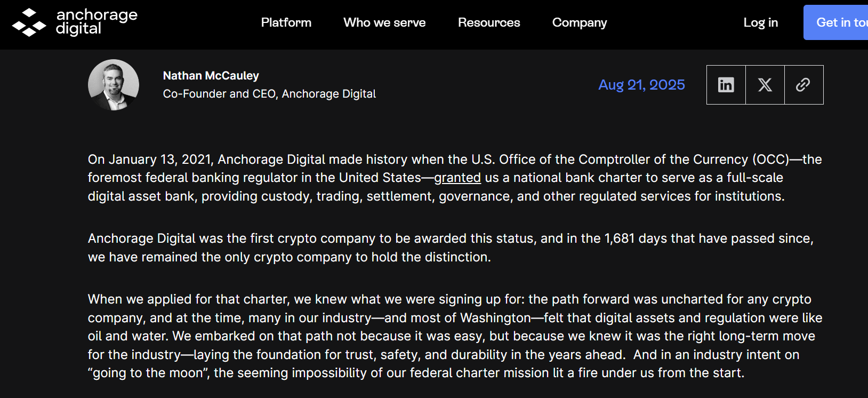The image size is (868, 398).
Task: Go to Log in
Action: coord(761,22)
